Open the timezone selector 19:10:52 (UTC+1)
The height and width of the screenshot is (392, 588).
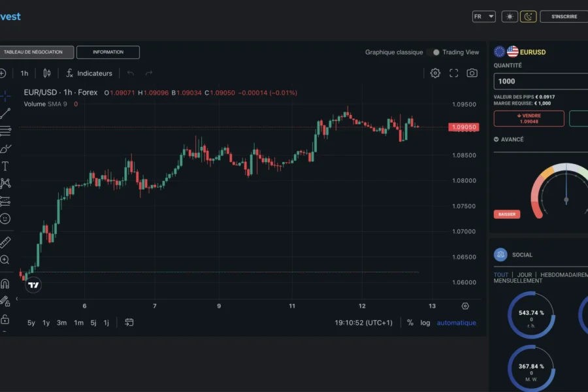(363, 323)
